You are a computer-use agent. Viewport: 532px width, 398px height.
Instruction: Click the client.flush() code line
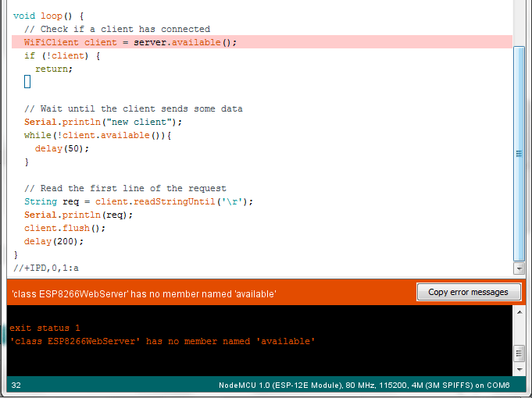(64, 228)
